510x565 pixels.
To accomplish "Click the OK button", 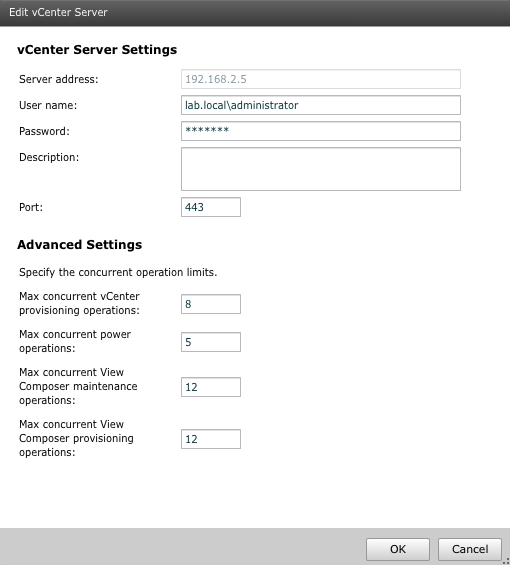I will pos(398,549).
